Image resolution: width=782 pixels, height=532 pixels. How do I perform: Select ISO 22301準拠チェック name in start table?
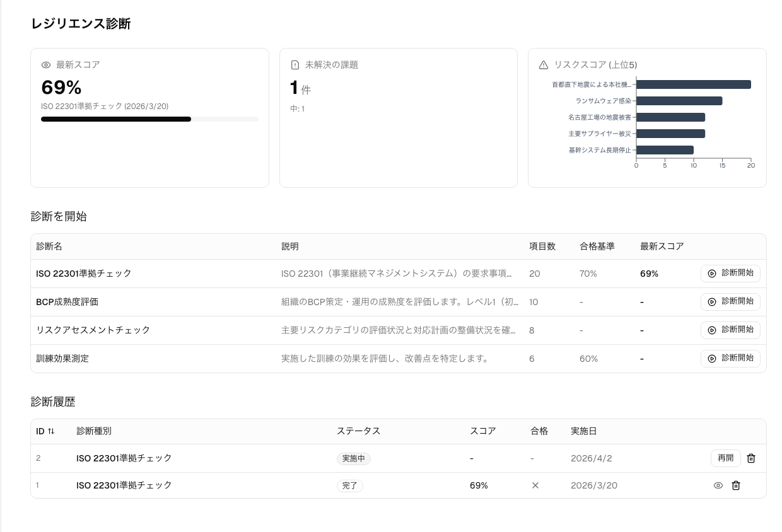coord(84,274)
